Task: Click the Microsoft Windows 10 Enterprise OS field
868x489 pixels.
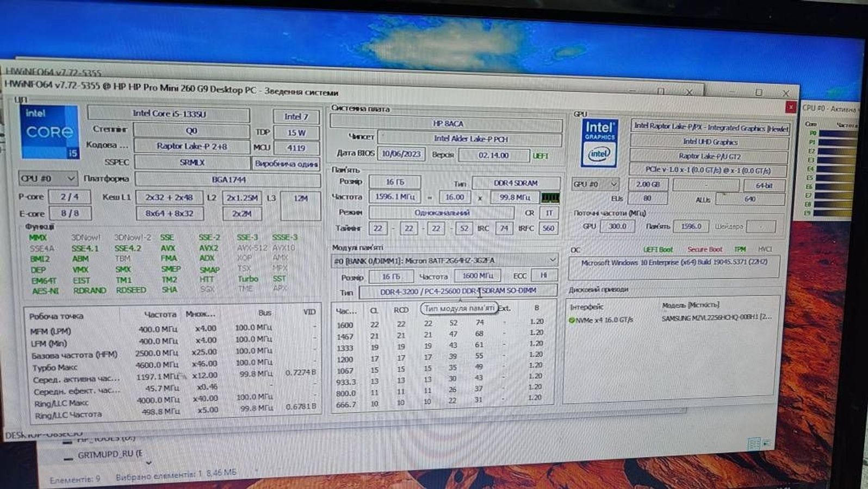Action: tap(674, 267)
